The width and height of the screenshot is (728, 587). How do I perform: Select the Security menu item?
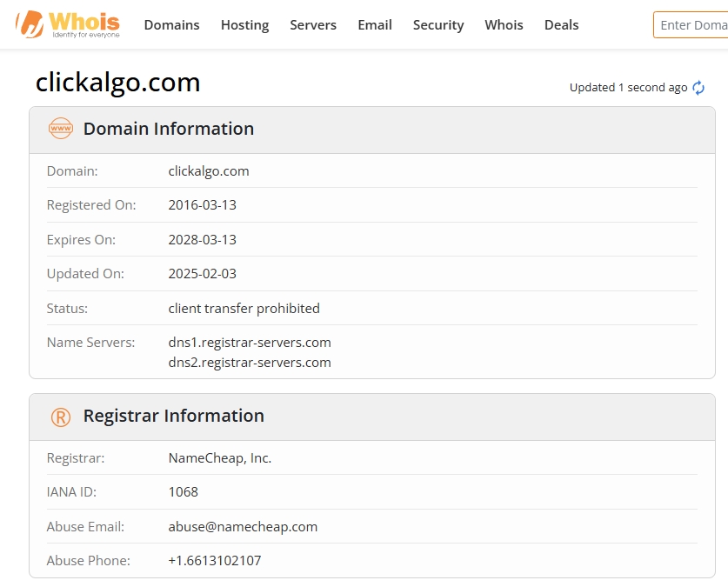tap(438, 25)
